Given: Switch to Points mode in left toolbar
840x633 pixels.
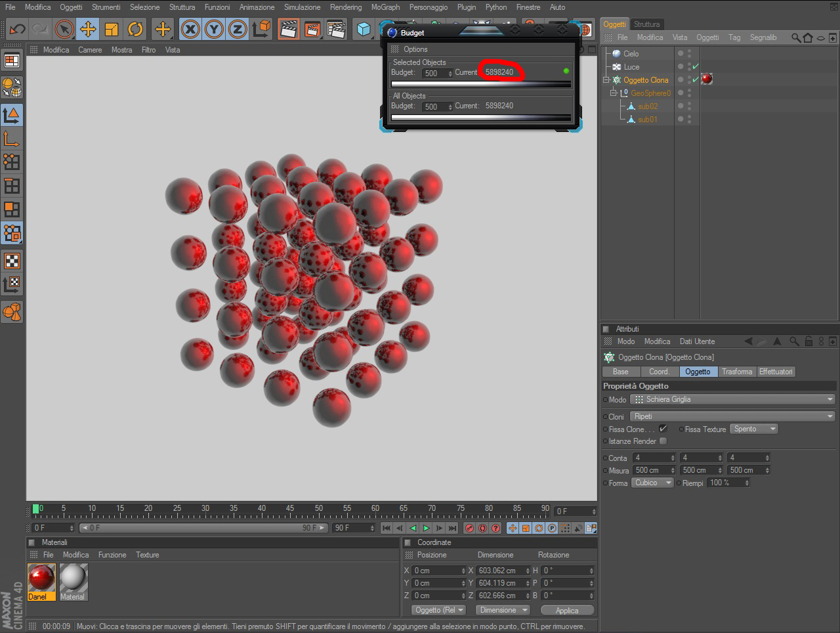Looking at the screenshot, I should [x=12, y=162].
